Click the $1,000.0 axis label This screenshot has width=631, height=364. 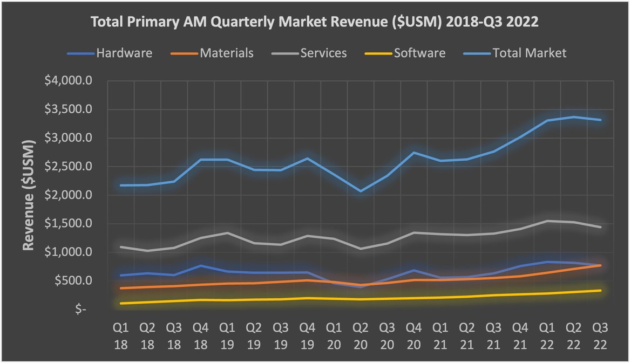[69, 252]
